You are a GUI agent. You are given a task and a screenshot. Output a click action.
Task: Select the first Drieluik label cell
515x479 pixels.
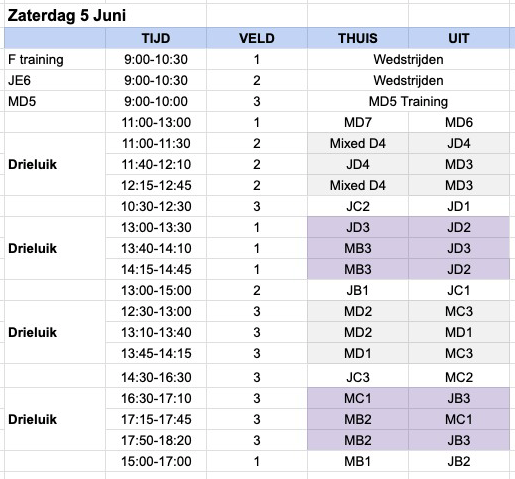tap(55, 164)
